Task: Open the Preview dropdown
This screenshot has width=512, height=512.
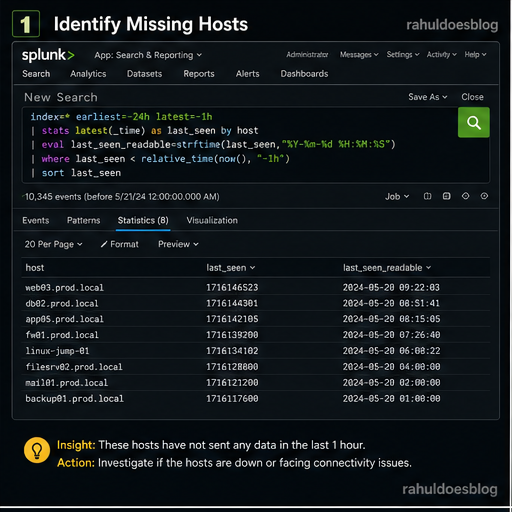Action: point(178,244)
